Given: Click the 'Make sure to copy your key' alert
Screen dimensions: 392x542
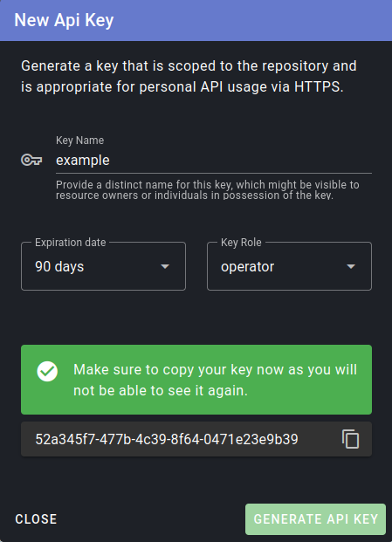Looking at the screenshot, I should [x=196, y=380].
